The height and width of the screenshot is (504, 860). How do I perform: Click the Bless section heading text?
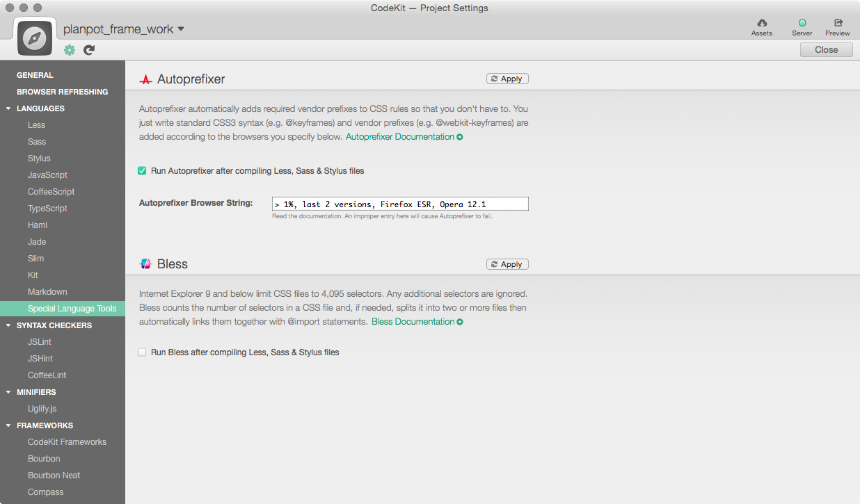[173, 264]
